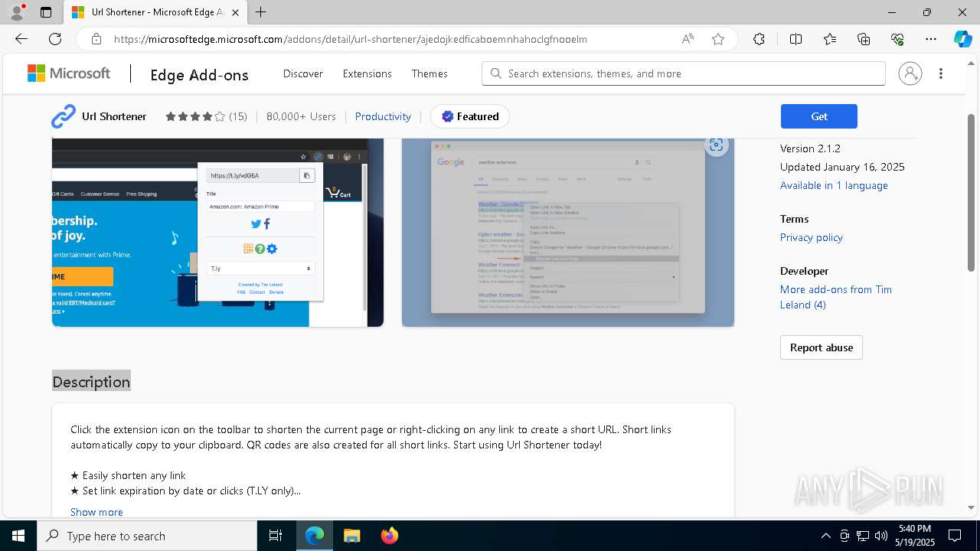The width and height of the screenshot is (980, 551).
Task: Open Edge Settings and more menu
Action: coord(931,39)
